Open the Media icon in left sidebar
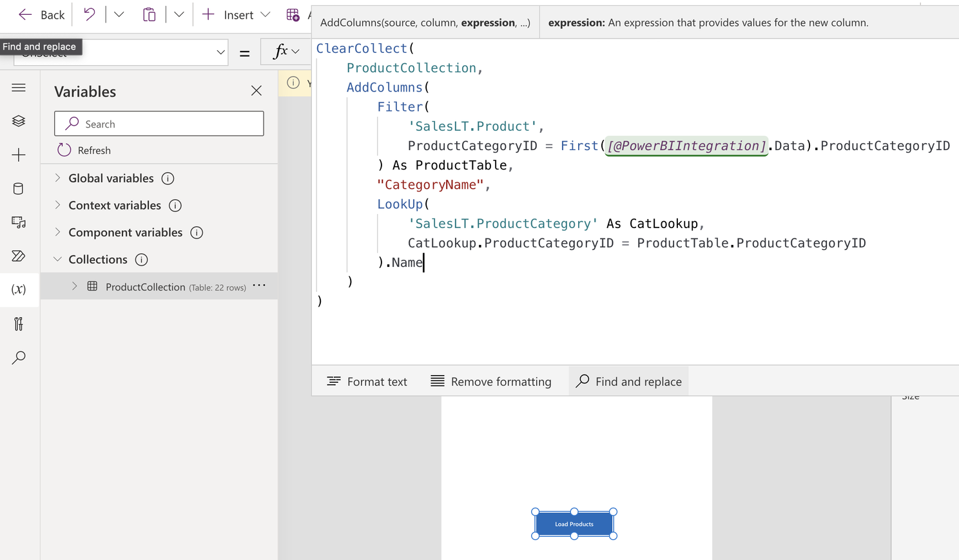The width and height of the screenshot is (959, 560). coord(19,222)
